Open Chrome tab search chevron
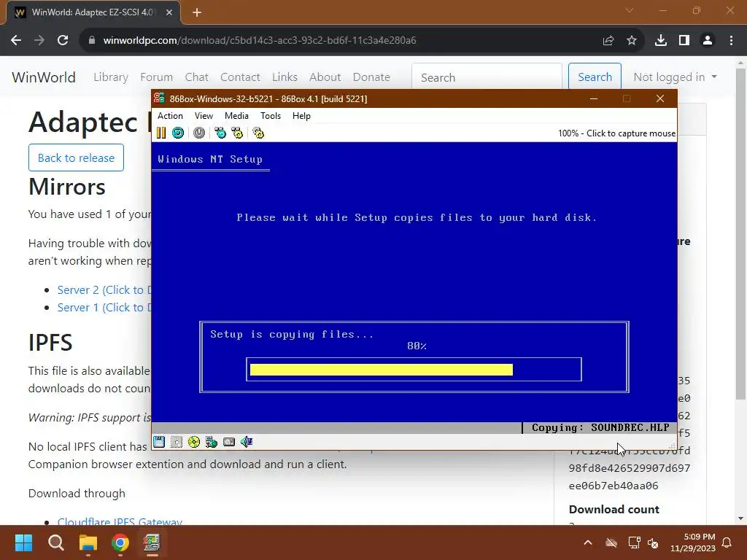The width and height of the screenshot is (747, 560). [630, 10]
